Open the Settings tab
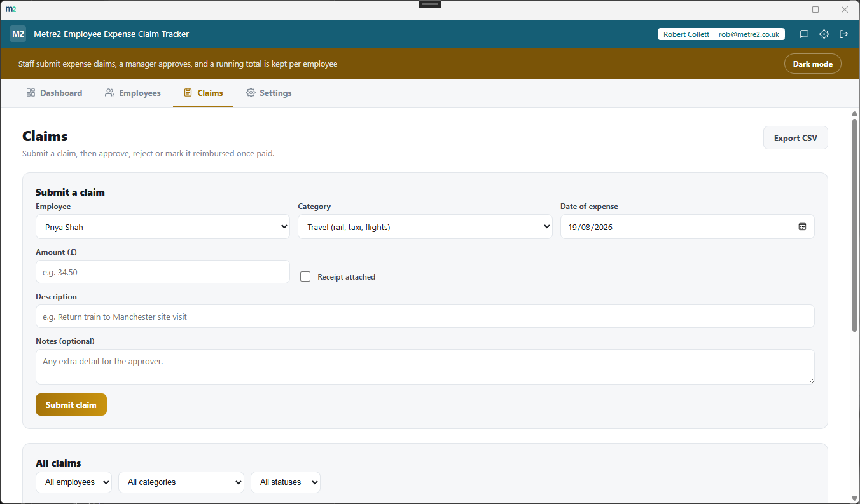The height and width of the screenshot is (504, 860). (x=268, y=93)
